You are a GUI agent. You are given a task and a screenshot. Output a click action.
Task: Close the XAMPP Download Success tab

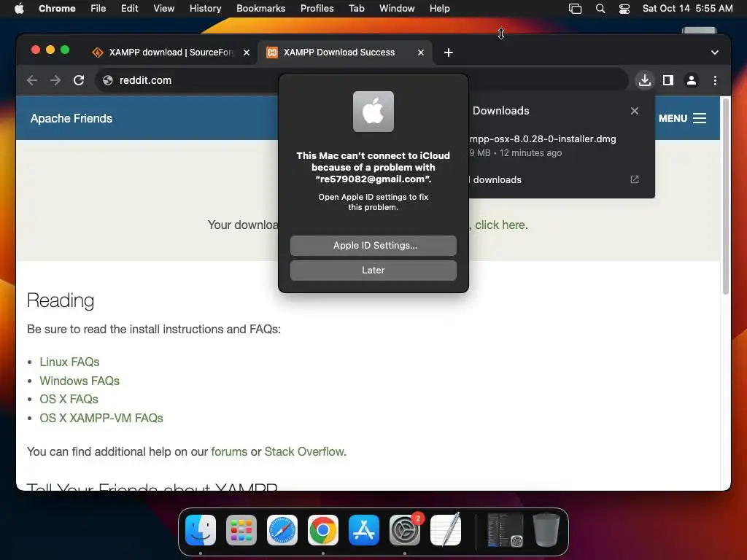point(421,52)
